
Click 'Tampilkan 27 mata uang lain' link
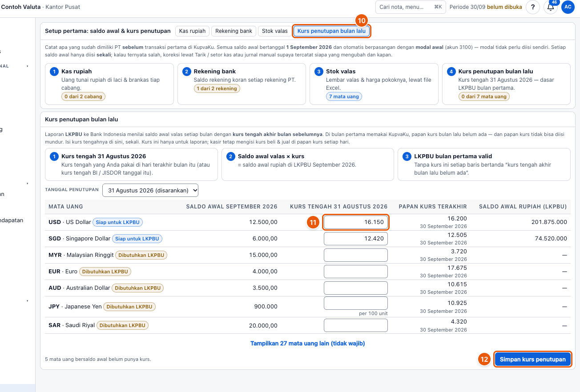tap(308, 344)
